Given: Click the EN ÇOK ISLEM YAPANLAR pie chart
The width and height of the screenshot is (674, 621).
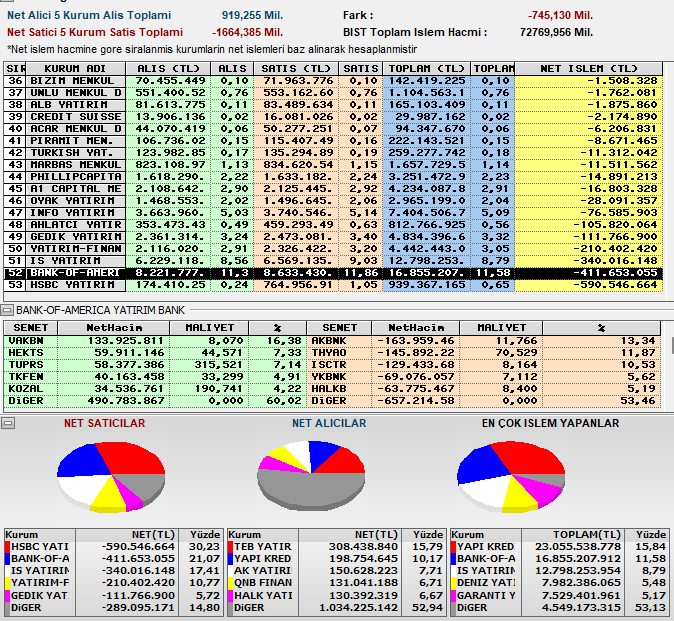Looking at the screenshot, I should pyautogui.click(x=511, y=477).
